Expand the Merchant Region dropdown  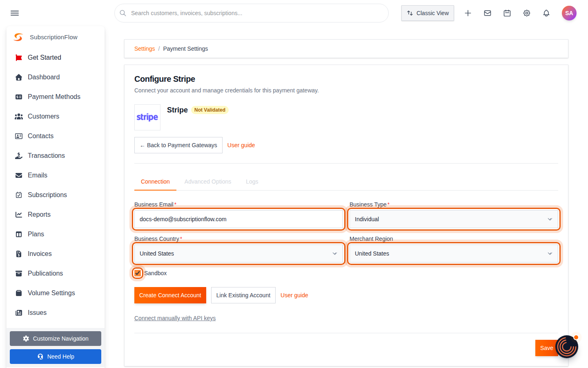coord(454,254)
